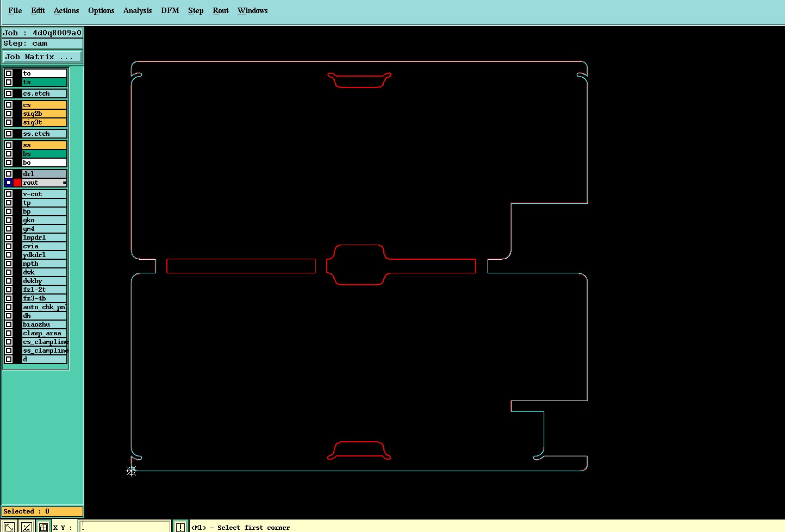Open the Rout menu
The height and width of the screenshot is (532, 785).
tap(221, 10)
